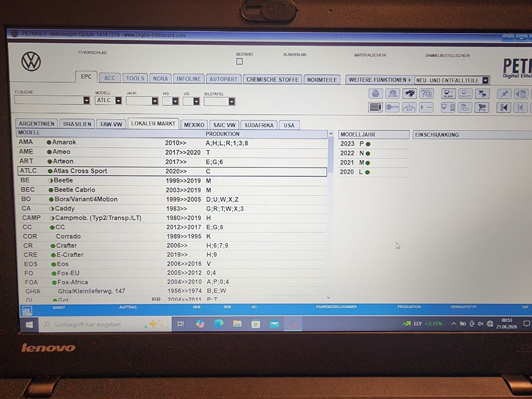532x399 pixels.
Task: Click the printer icon in toolbar
Action: 376,94
